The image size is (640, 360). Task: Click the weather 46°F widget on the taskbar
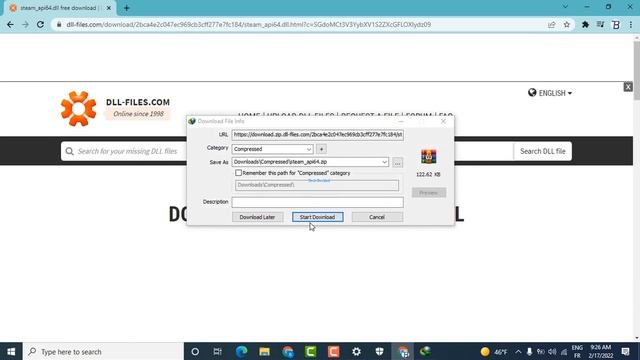click(x=494, y=351)
